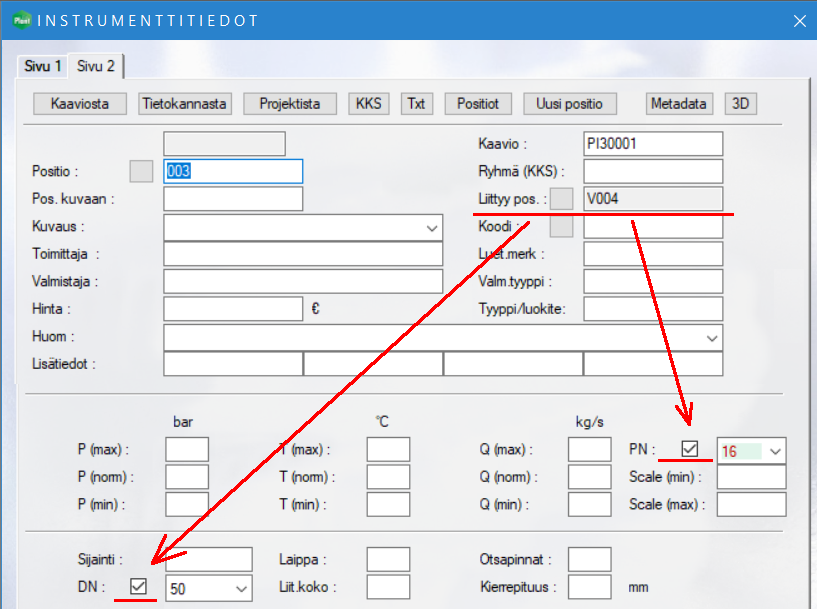The width and height of the screenshot is (817, 609).
Task: Click the T (min) input field
Action: [x=388, y=505]
